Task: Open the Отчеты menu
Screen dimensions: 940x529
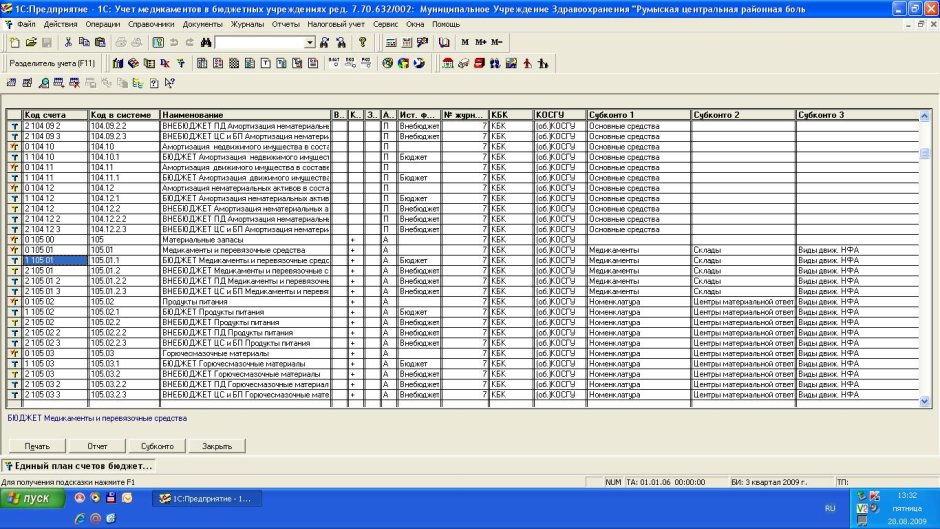Action: pos(285,24)
